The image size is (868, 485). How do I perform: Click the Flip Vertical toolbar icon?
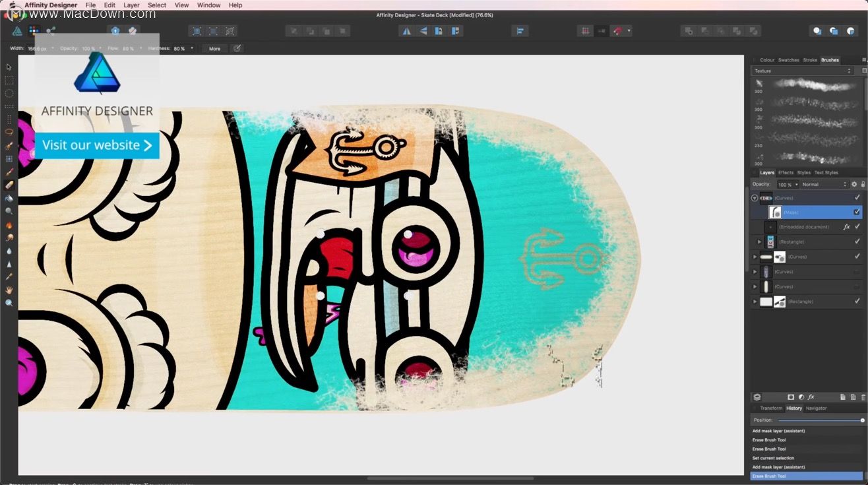tap(423, 30)
